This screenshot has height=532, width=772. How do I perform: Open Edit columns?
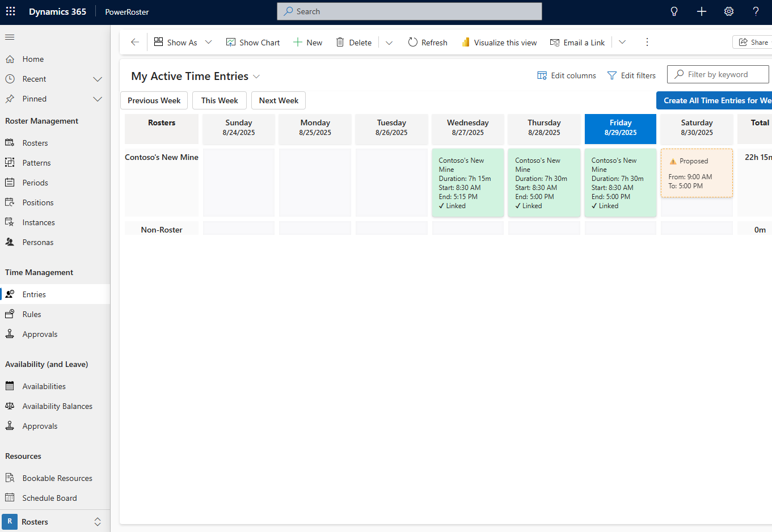pos(567,75)
